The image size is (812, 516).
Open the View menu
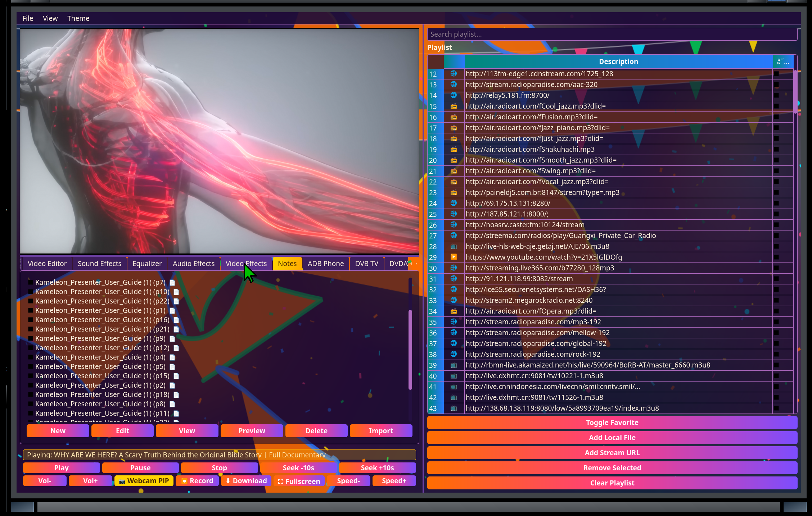(50, 18)
